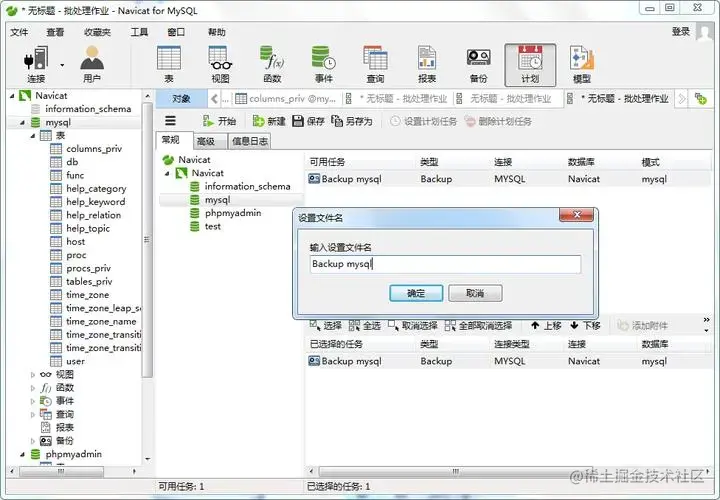Image resolution: width=720 pixels, height=500 pixels.
Task: Click 设置计划任务 toolbar item
Action: 423,121
